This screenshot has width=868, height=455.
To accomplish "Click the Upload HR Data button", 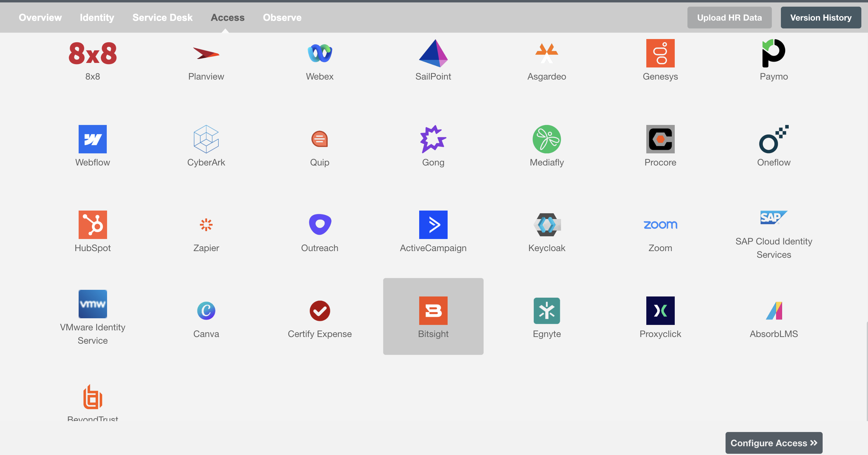I will tap(729, 18).
